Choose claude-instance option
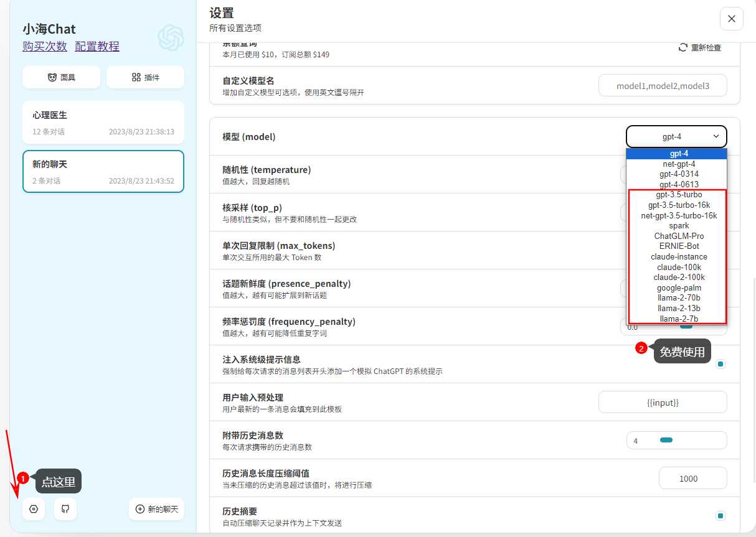This screenshot has height=537, width=756. pyautogui.click(x=676, y=257)
